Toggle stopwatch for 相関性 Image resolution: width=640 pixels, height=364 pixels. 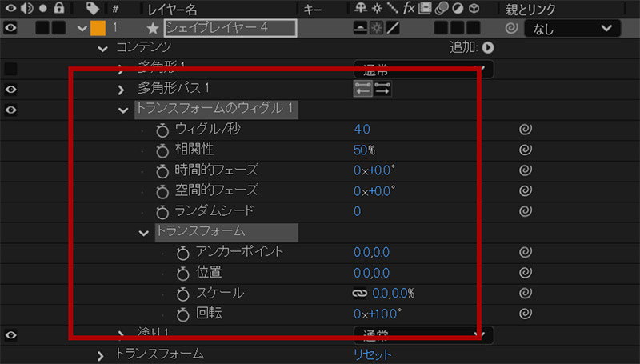(x=162, y=150)
